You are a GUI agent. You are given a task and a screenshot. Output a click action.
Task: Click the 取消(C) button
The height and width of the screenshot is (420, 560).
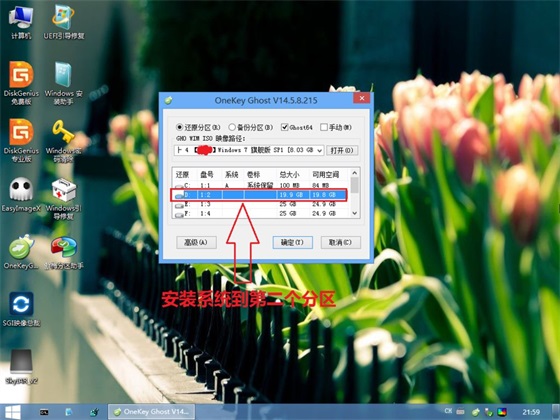click(340, 242)
